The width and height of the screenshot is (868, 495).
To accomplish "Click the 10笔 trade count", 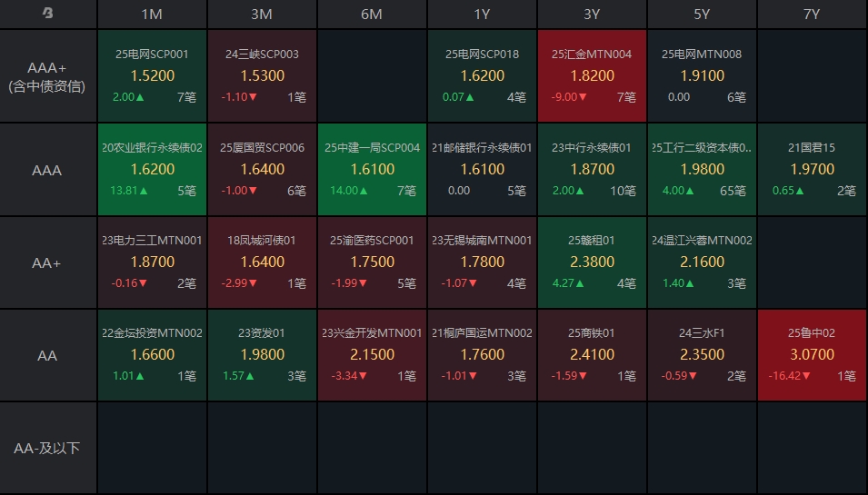I will pos(624,192).
